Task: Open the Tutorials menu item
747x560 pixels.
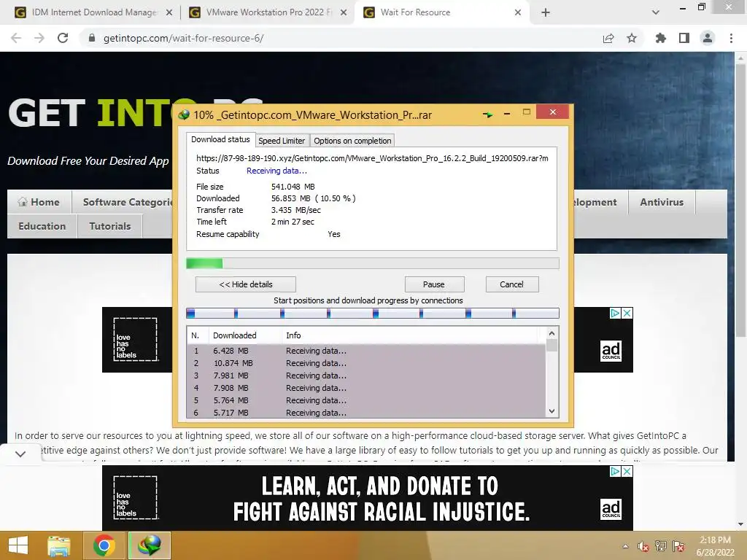Action: pyautogui.click(x=110, y=226)
